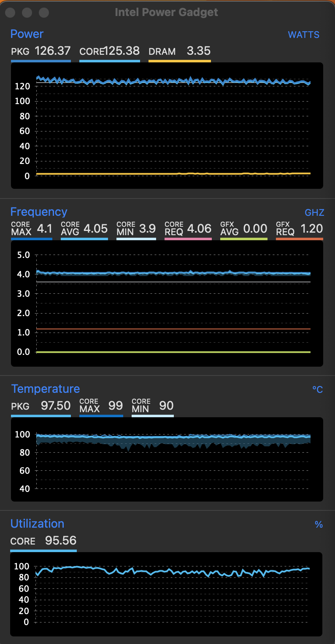Click the yellow DRAM legend bar
This screenshot has height=644, width=335.
[x=180, y=61]
